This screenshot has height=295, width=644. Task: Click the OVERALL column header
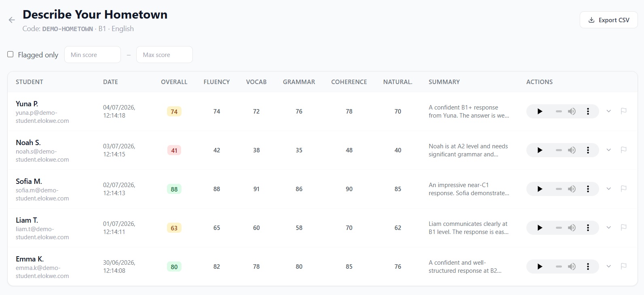174,82
